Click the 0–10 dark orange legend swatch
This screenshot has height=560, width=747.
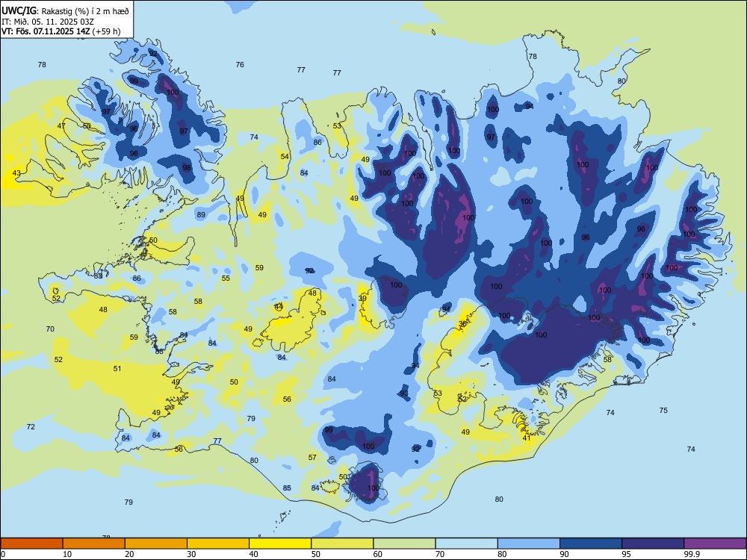31,544
